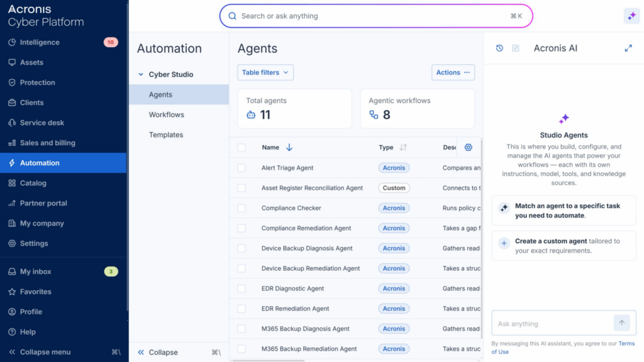Image resolution: width=644 pixels, height=362 pixels.
Task: Open the Intelligence section icon
Action: [x=12, y=42]
